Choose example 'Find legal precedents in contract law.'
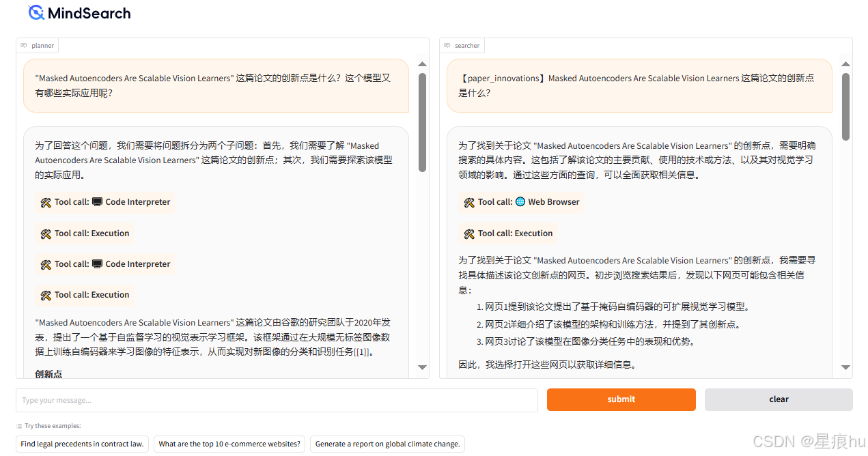The width and height of the screenshot is (868, 456). coord(82,444)
